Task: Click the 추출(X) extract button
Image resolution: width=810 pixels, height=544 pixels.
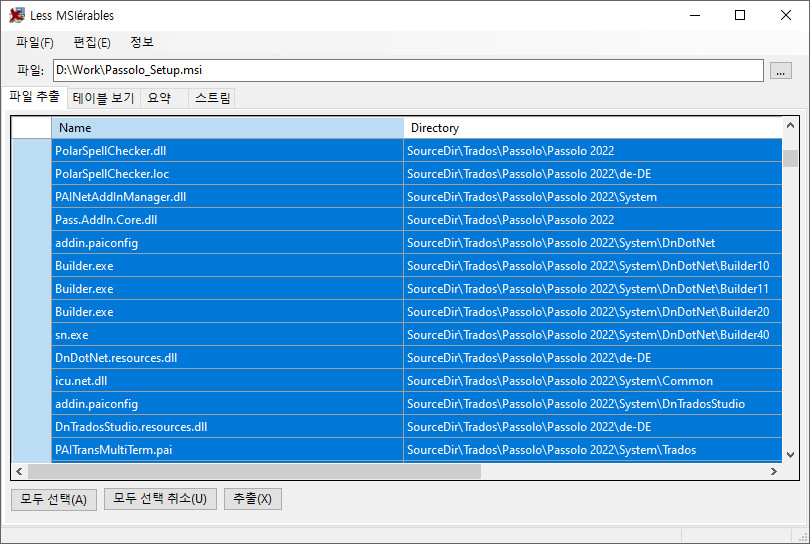Action: click(253, 499)
